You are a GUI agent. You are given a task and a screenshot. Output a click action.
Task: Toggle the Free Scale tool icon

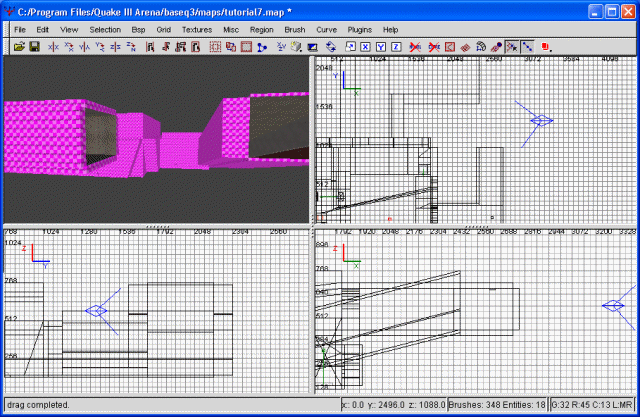tap(350, 47)
